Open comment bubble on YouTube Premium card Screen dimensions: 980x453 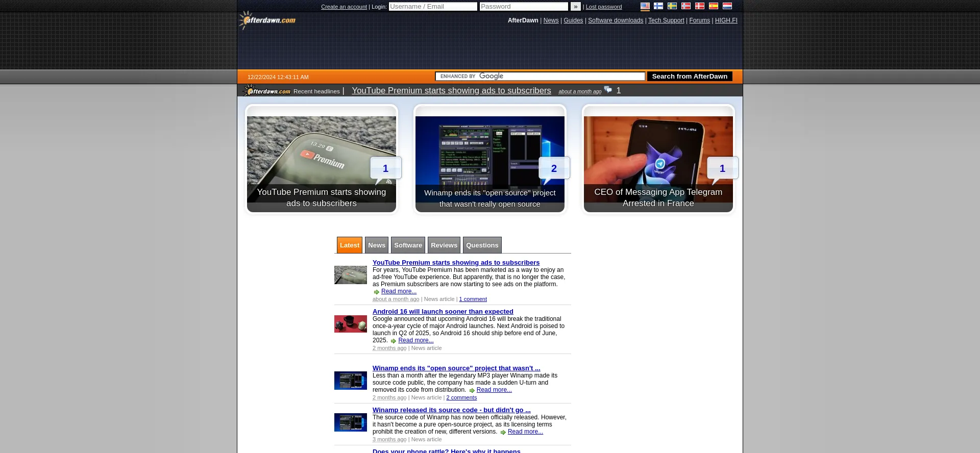[x=386, y=169]
